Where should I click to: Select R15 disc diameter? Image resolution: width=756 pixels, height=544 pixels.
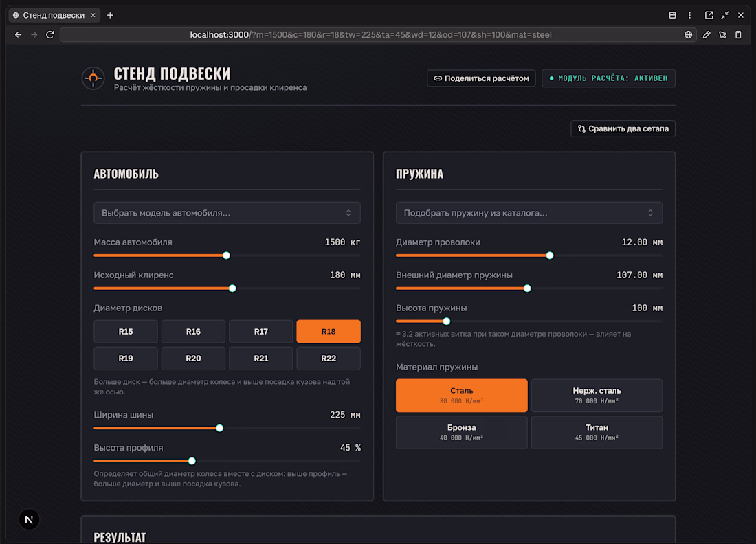[125, 332]
